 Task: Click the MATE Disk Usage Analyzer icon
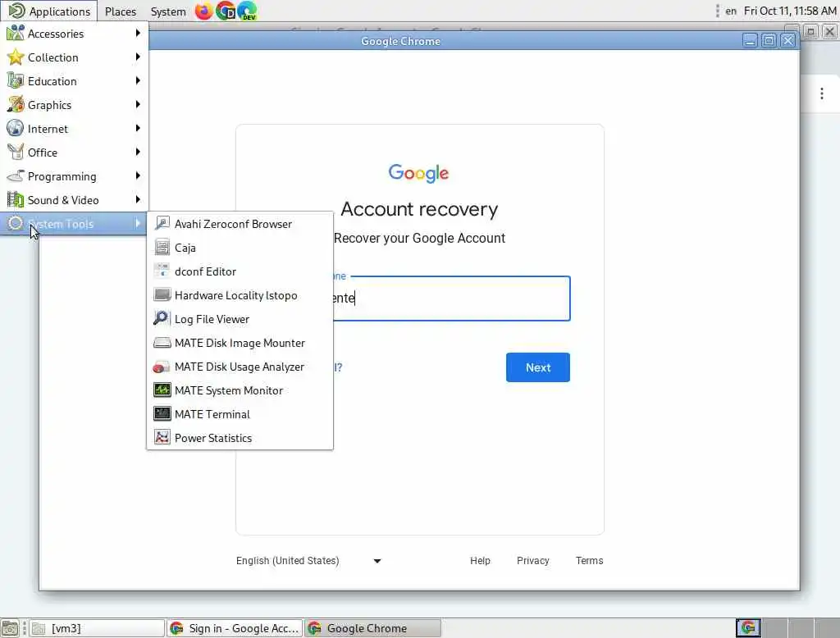click(162, 367)
